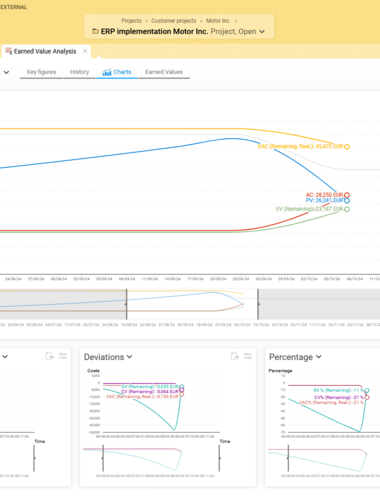
Task: Expand the dropdown of the leftmost chart panel
Action: (5, 357)
